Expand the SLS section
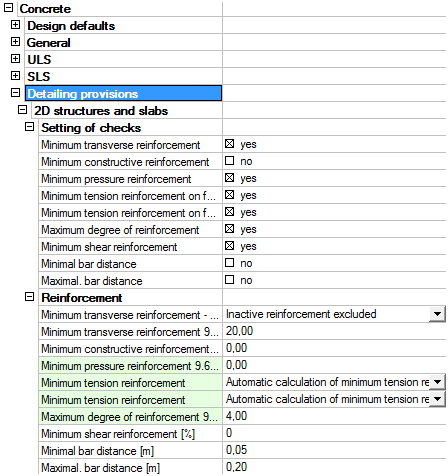This screenshot has width=448, height=476. (x=15, y=76)
